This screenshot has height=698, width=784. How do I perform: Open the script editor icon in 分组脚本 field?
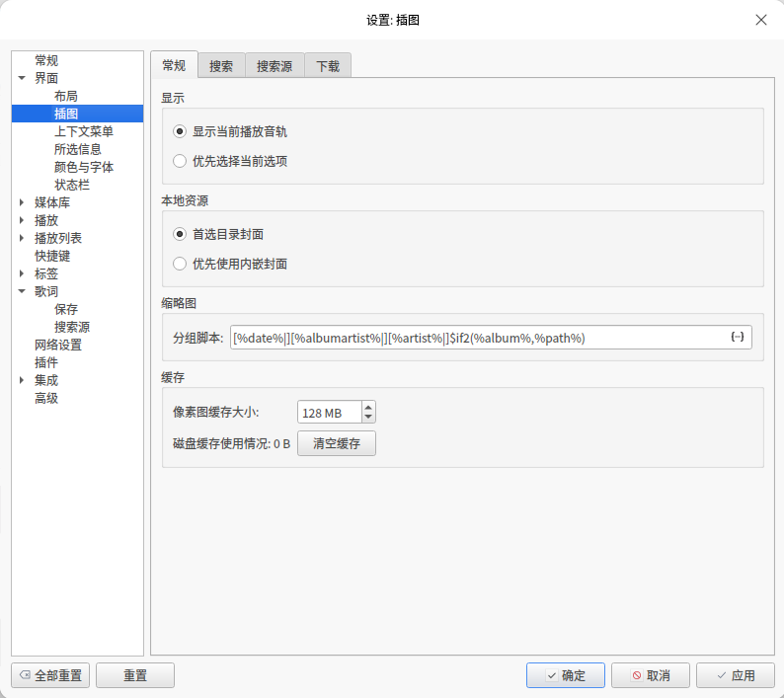point(738,337)
